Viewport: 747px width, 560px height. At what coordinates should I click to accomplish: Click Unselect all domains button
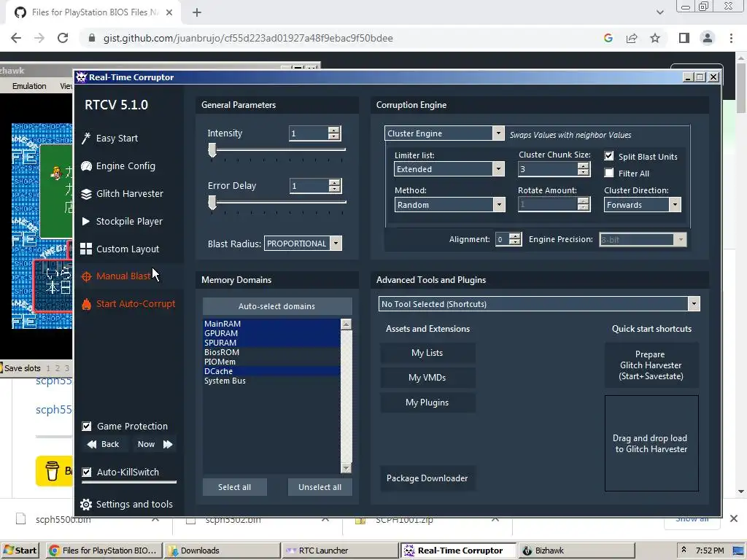coord(320,487)
